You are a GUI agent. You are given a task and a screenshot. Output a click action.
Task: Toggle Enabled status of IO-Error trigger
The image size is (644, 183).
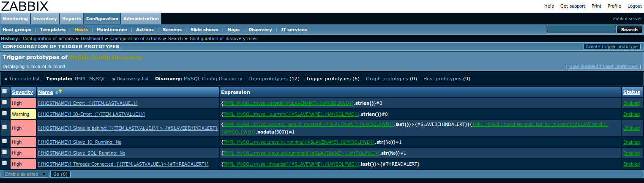pos(631,114)
